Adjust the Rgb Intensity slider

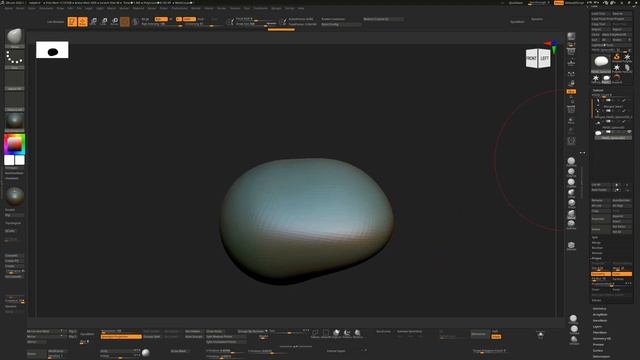click(x=161, y=24)
